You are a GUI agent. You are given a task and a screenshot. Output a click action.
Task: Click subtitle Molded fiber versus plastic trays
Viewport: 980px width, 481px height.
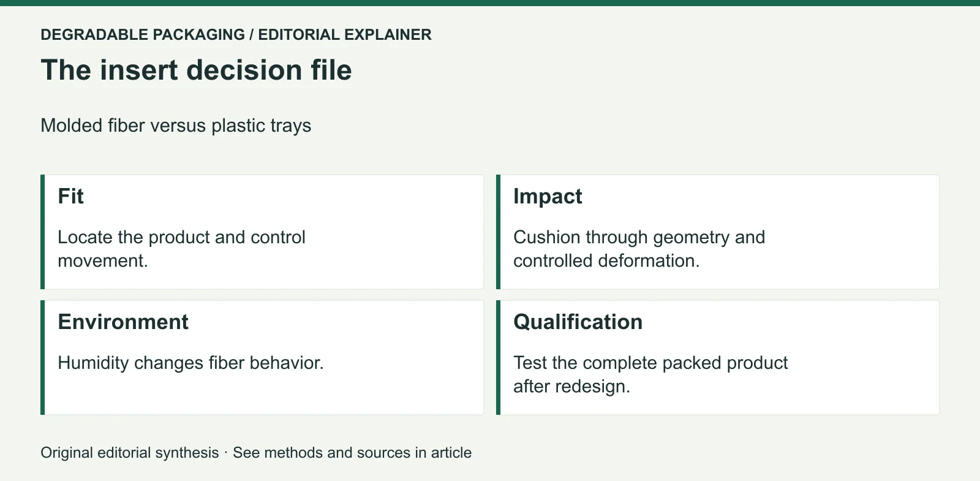click(x=176, y=126)
